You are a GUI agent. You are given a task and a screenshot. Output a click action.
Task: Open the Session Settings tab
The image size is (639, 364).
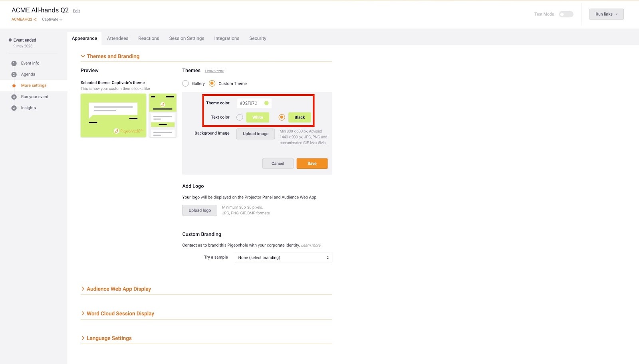click(x=187, y=39)
